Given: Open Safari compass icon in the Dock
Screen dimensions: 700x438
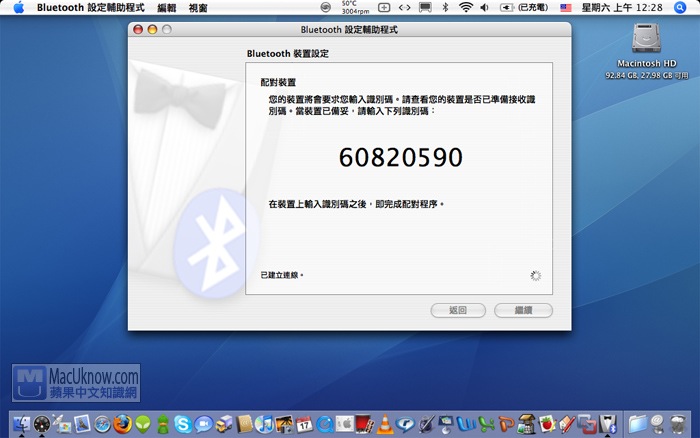Looking at the screenshot, I should pos(102,424).
